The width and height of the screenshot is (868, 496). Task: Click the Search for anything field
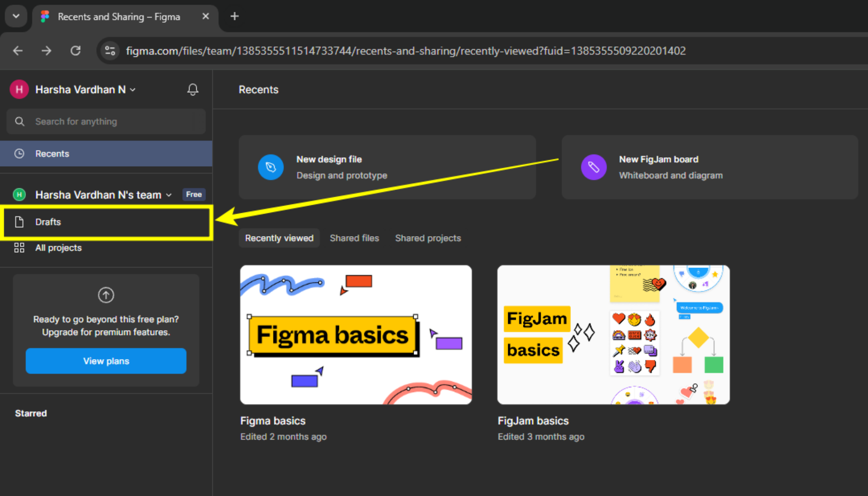coord(106,122)
